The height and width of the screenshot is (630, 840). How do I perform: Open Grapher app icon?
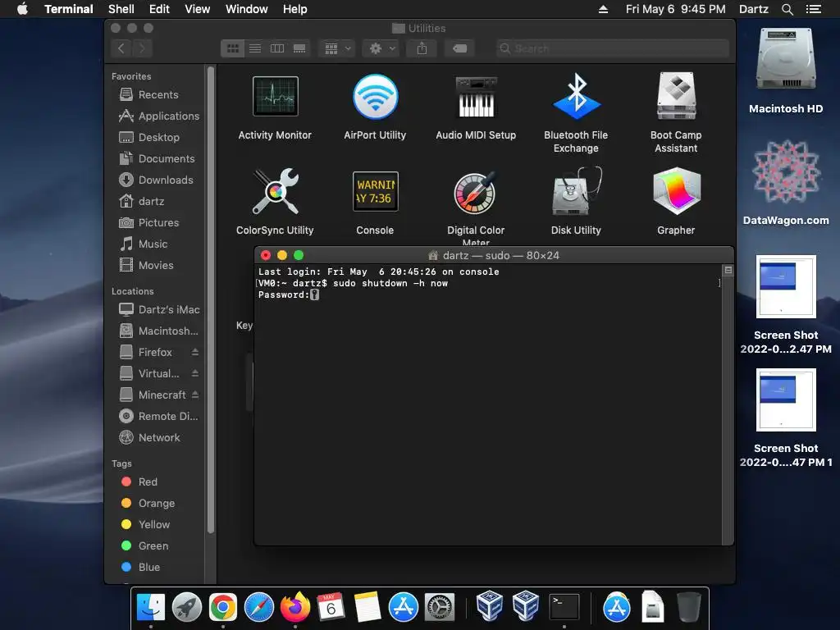[676, 191]
